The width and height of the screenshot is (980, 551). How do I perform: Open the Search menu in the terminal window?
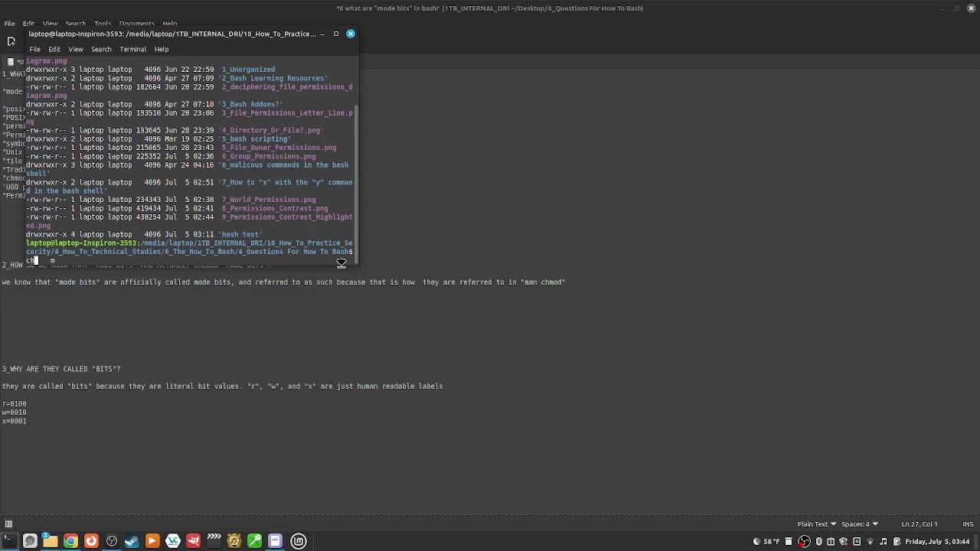(101, 49)
